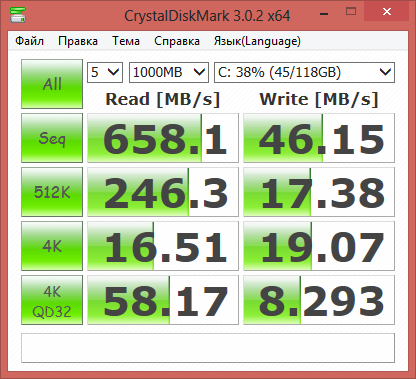Expand the test count dropdown showing 5
The width and height of the screenshot is (416, 379).
[x=105, y=72]
